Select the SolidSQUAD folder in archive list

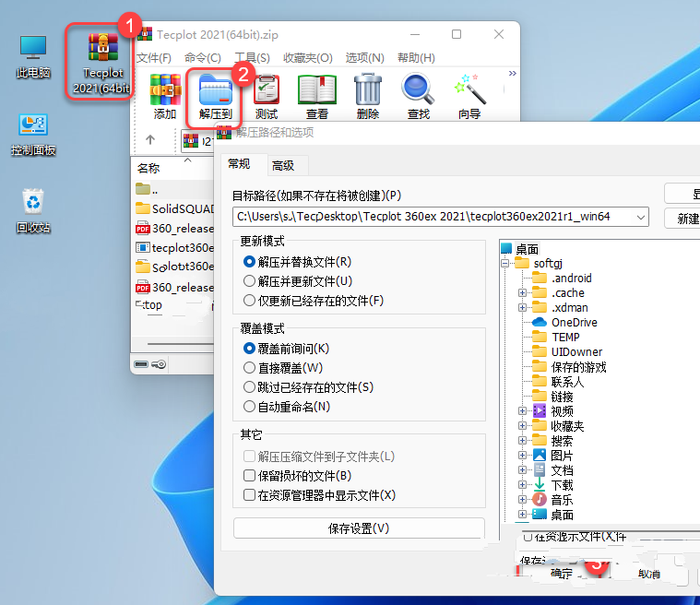tap(174, 208)
